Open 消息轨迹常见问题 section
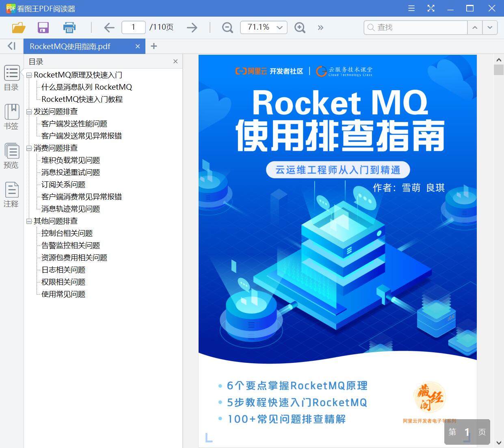Screen dimensions: 504x448 71,209
